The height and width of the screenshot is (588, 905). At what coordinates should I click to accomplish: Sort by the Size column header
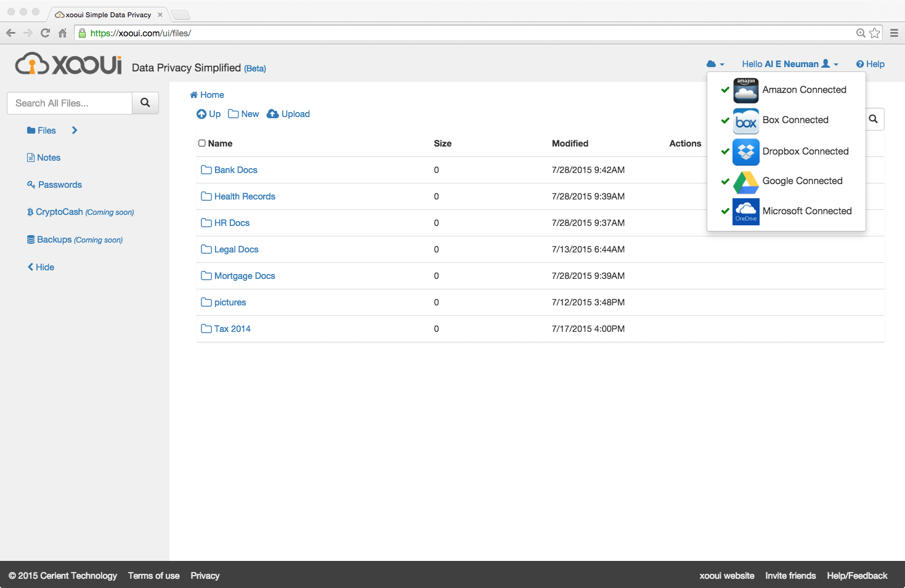(442, 143)
